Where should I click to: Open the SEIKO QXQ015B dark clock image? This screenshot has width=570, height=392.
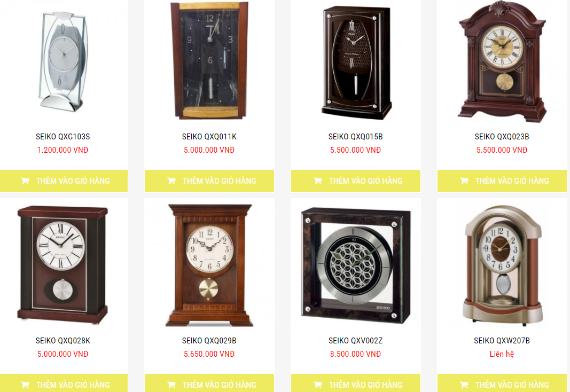(x=357, y=62)
